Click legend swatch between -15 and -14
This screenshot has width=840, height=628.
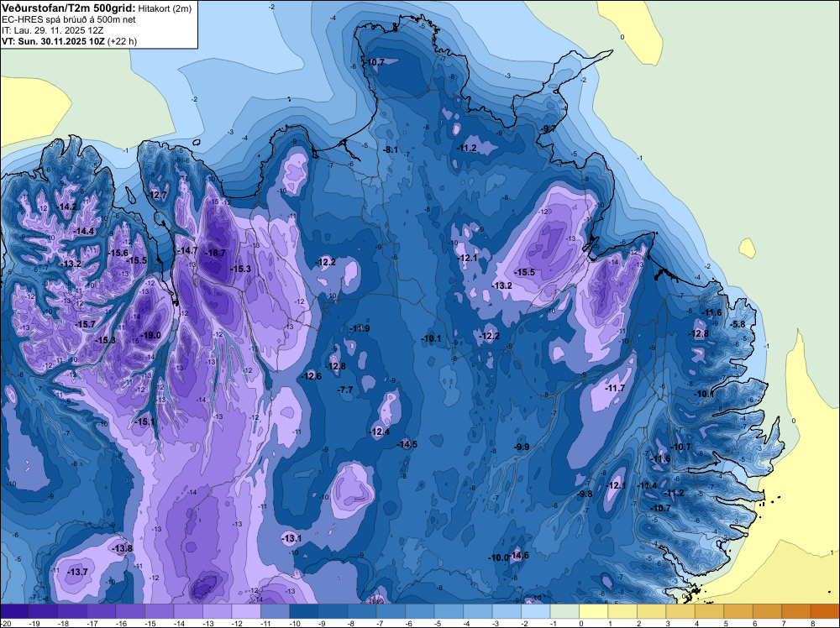pos(159,611)
